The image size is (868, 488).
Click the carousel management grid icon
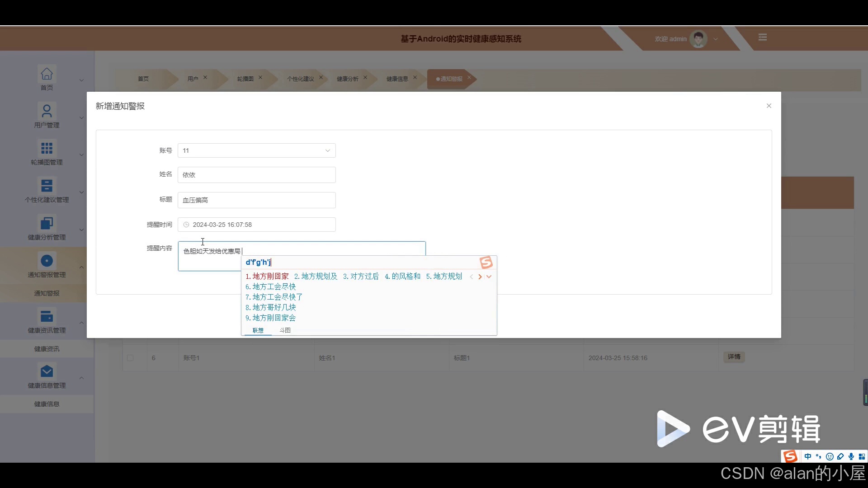47,148
